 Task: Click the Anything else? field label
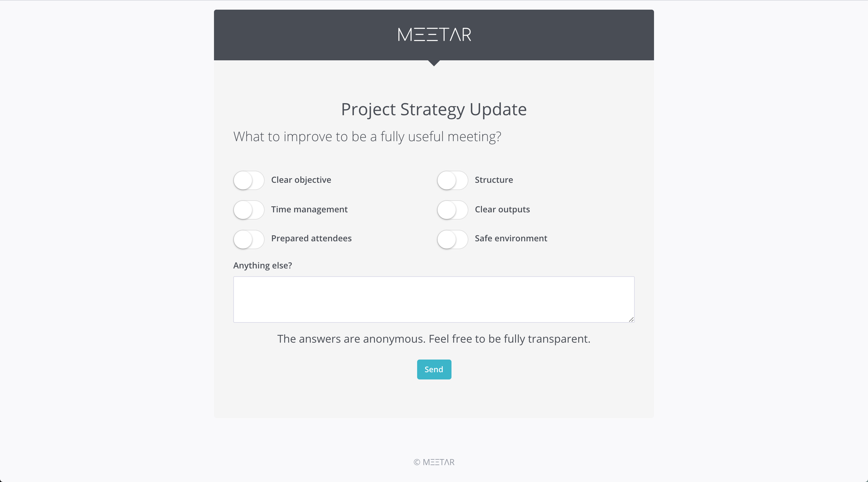263,265
